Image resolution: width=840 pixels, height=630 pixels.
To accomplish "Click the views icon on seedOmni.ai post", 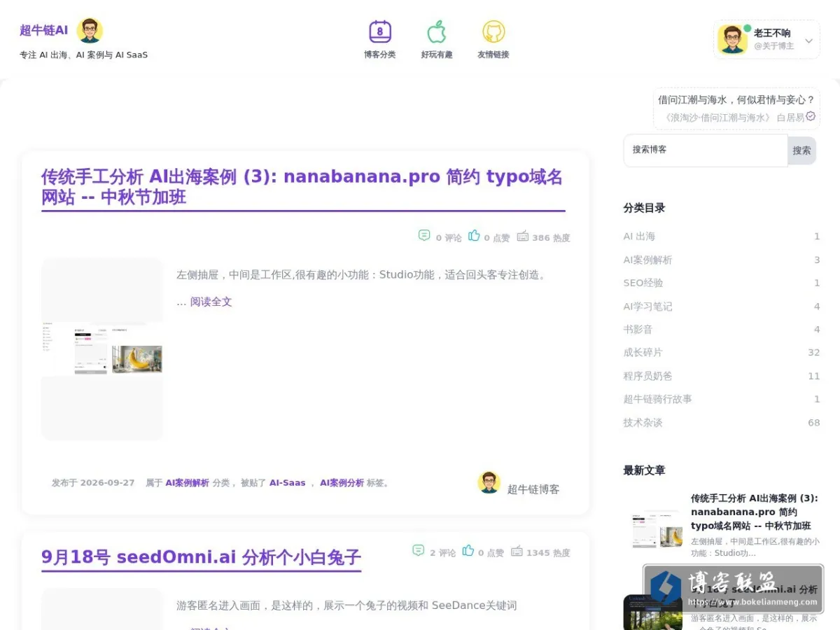I will pyautogui.click(x=517, y=551).
